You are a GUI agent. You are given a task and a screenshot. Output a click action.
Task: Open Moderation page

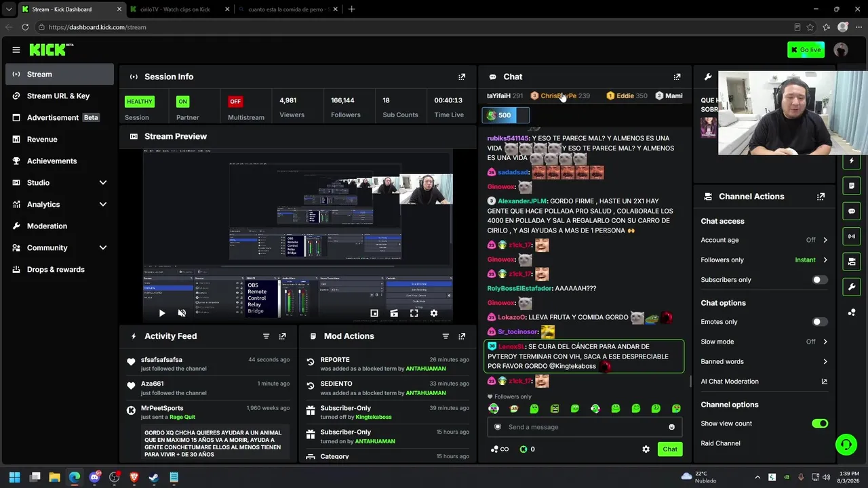(x=60, y=226)
